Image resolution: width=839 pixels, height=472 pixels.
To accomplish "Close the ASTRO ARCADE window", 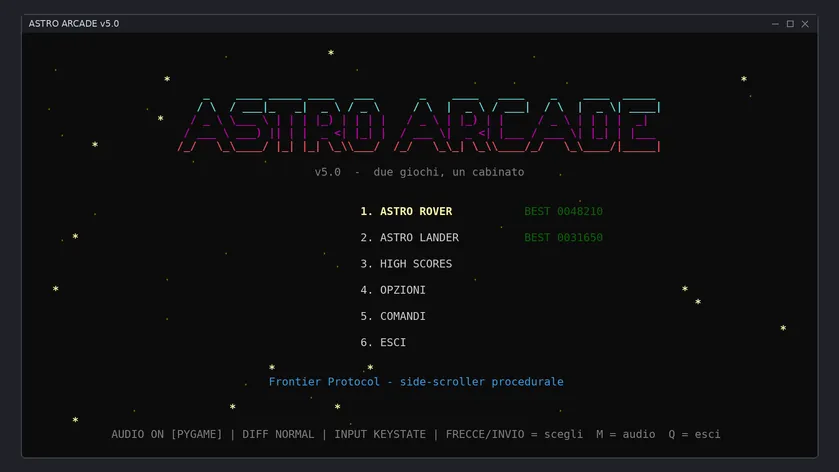I will coord(805,24).
